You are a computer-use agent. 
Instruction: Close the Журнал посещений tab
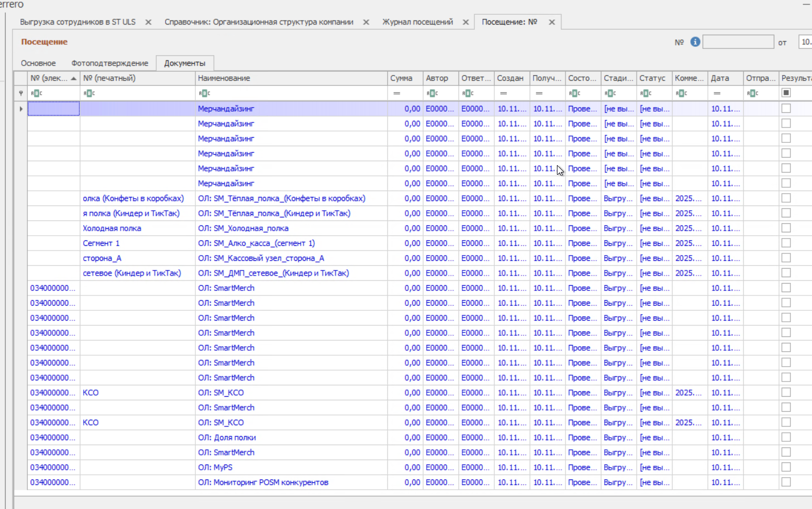[466, 22]
